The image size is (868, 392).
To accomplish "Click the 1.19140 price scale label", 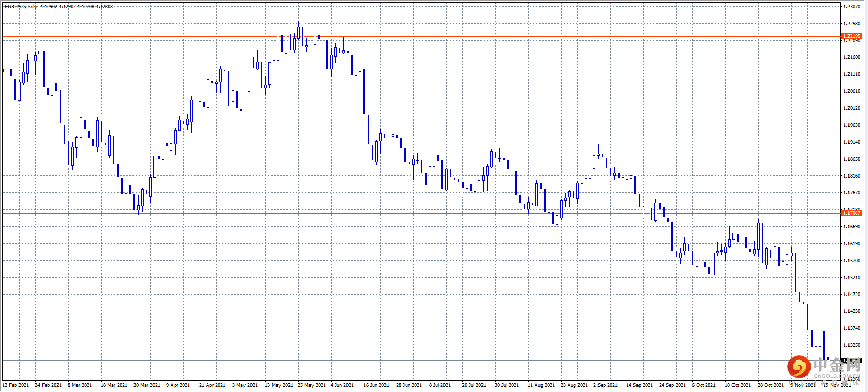I will (852, 142).
